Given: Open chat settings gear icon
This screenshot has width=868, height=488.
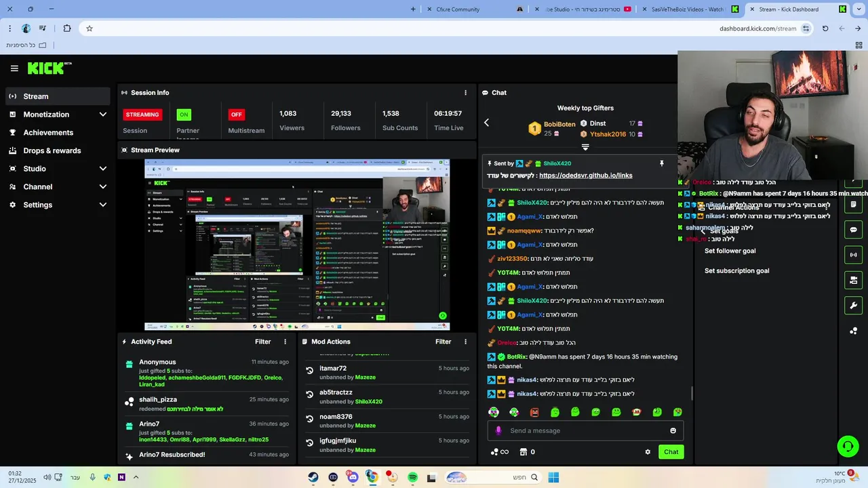Looking at the screenshot, I should point(648,452).
